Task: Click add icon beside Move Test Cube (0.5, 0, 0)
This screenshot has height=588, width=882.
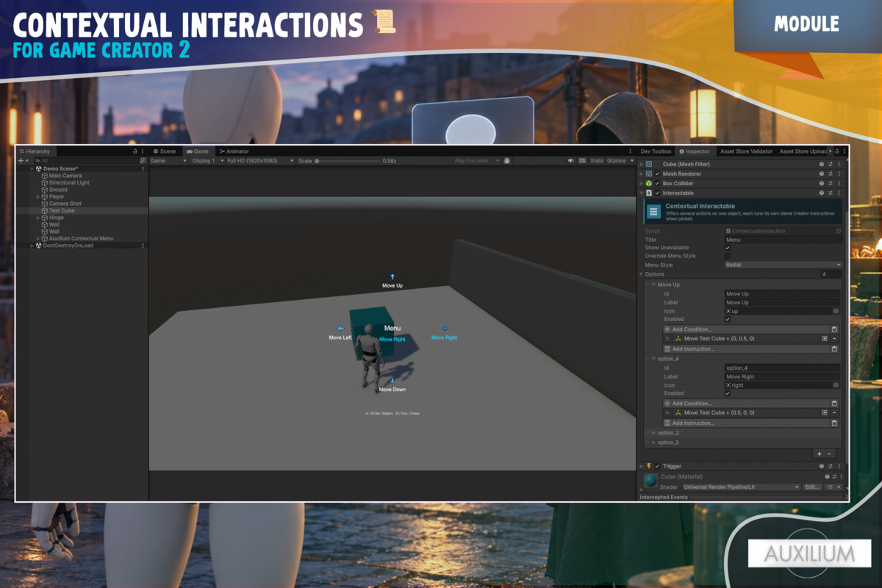Action: point(825,412)
